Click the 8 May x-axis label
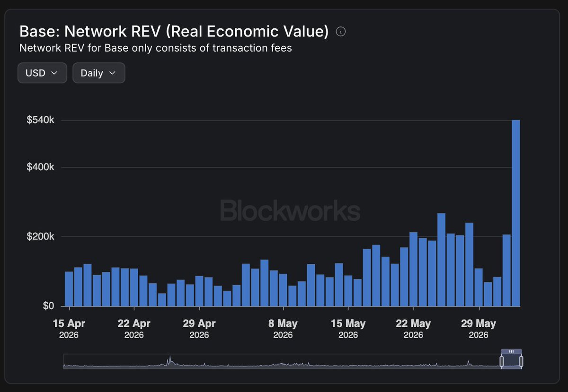The width and height of the screenshot is (568, 392). click(283, 328)
